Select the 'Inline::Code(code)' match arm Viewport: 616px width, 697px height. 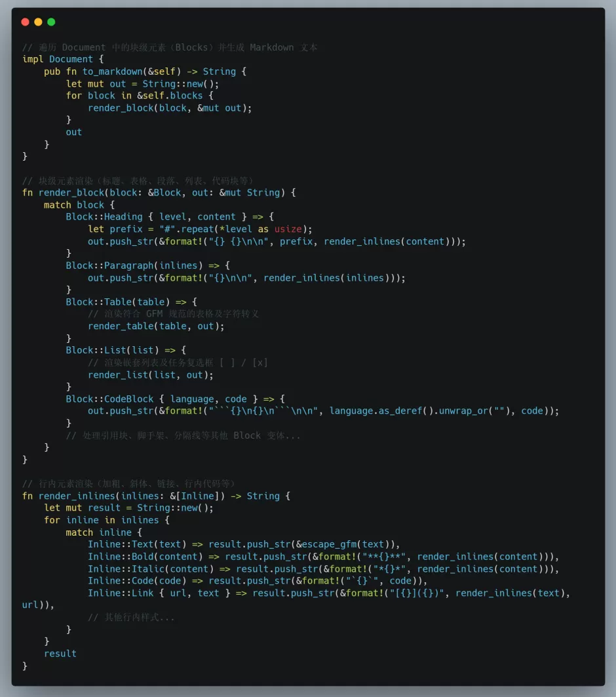(258, 581)
